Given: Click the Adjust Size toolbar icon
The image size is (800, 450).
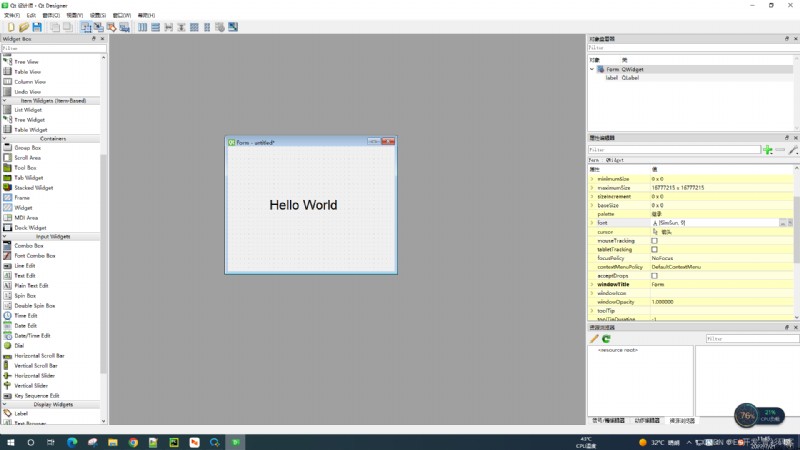Looking at the screenshot, I should coord(233,27).
